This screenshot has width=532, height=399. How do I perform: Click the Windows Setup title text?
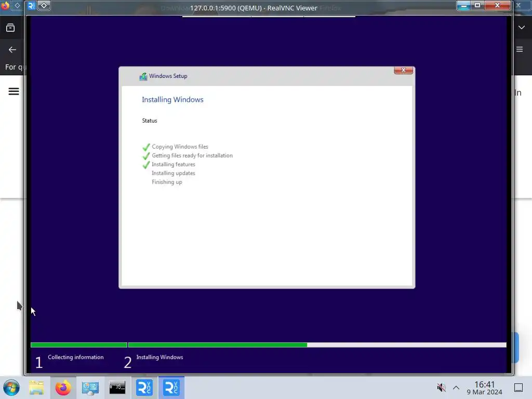(168, 76)
